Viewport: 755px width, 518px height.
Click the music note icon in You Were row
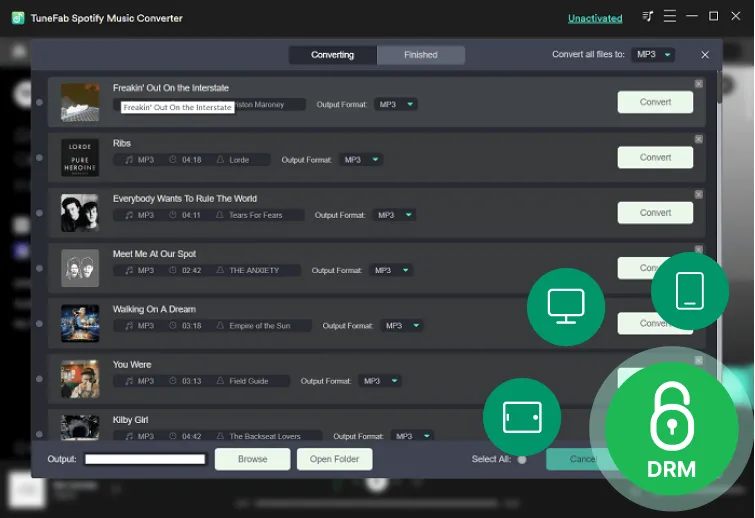[x=129, y=381]
